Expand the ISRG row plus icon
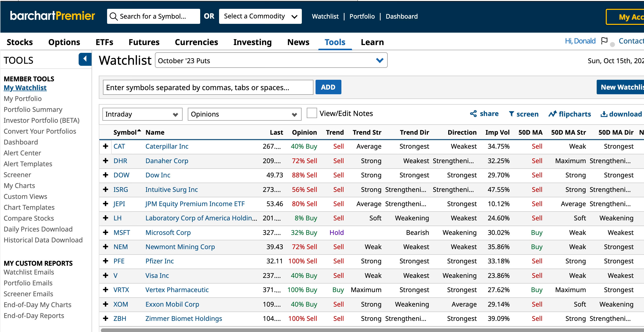 click(106, 190)
